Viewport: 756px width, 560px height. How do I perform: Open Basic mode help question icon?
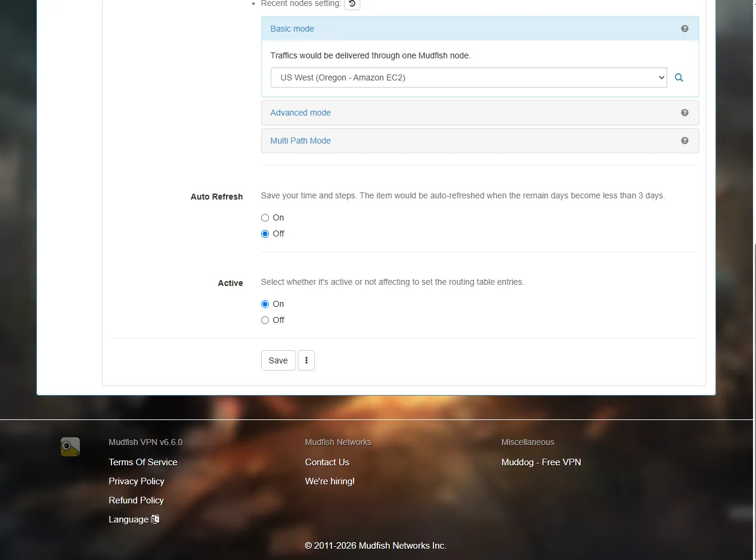(684, 29)
